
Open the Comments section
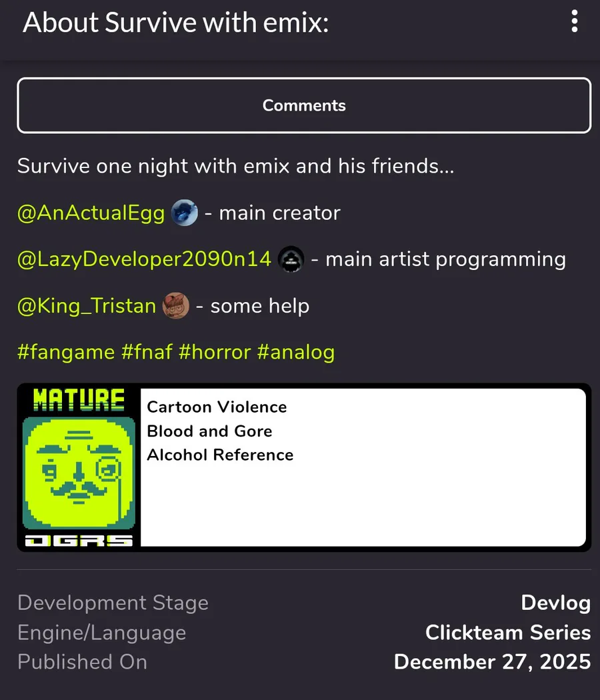click(304, 105)
